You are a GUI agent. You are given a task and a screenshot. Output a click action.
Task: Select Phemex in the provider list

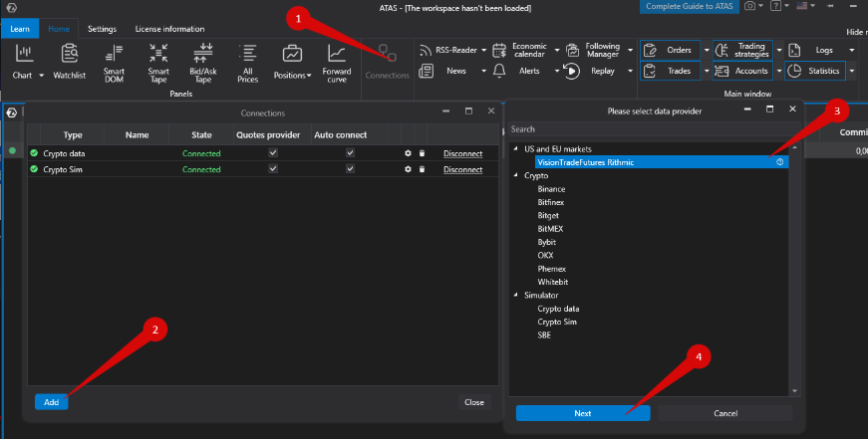tap(552, 269)
